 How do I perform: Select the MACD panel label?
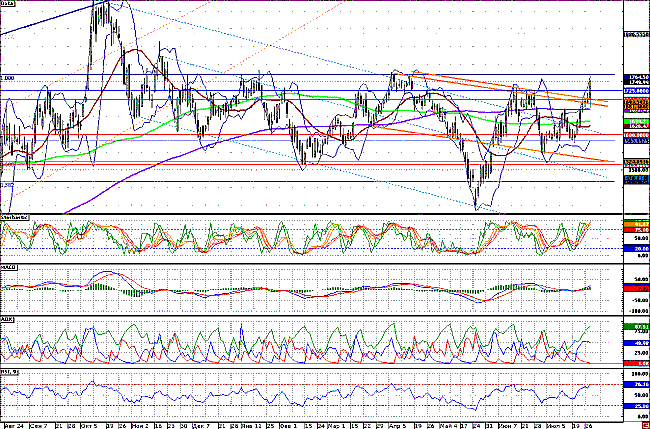[9, 267]
